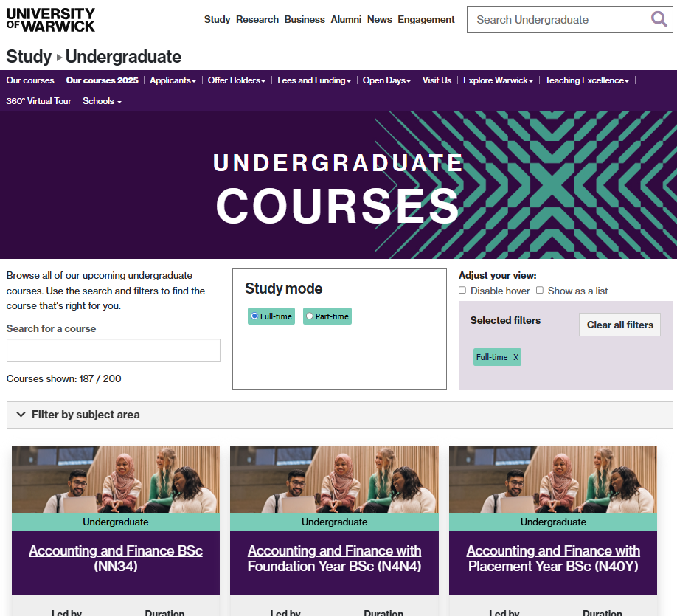Click the Clear all filters button
Image resolution: width=677 pixels, height=616 pixels.
619,325
